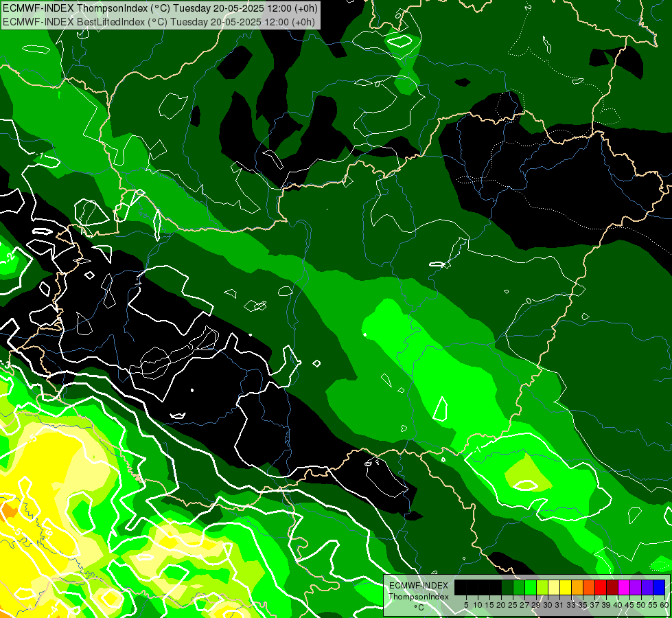
Task: Click the '50' legend tick value
Action: click(x=642, y=605)
